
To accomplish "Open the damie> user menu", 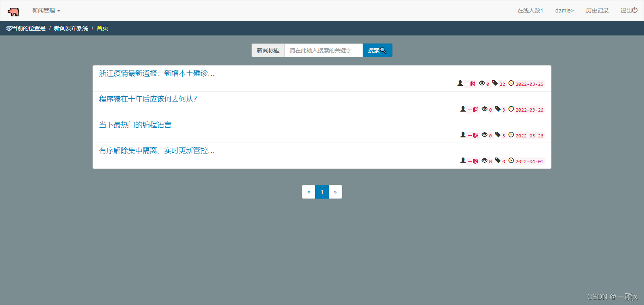I will click(564, 10).
